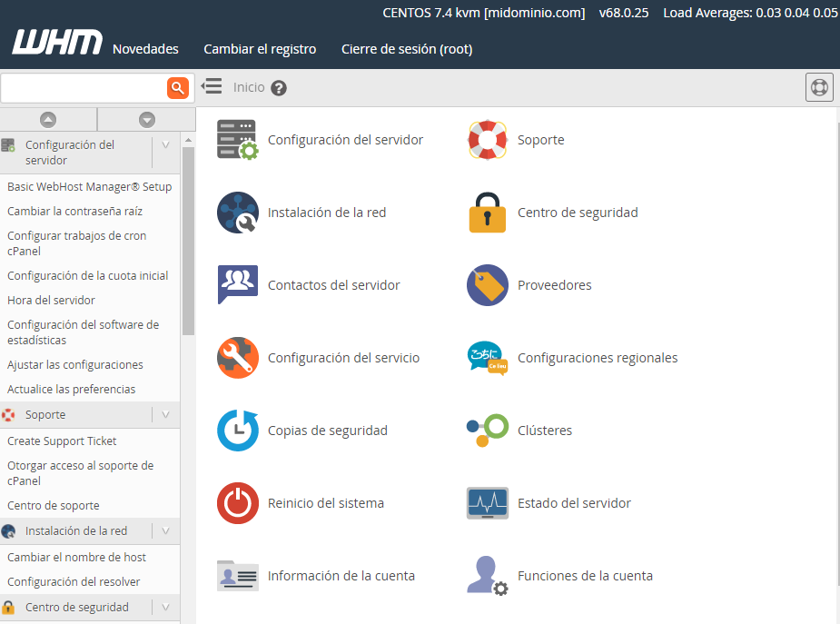Click the Proveedores text link

click(555, 285)
